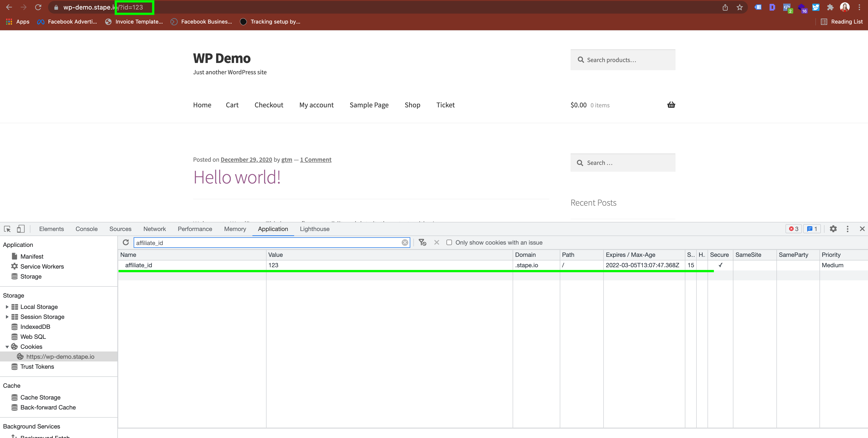The image size is (868, 438).
Task: Expand the Session Storage tree item
Action: pos(6,317)
